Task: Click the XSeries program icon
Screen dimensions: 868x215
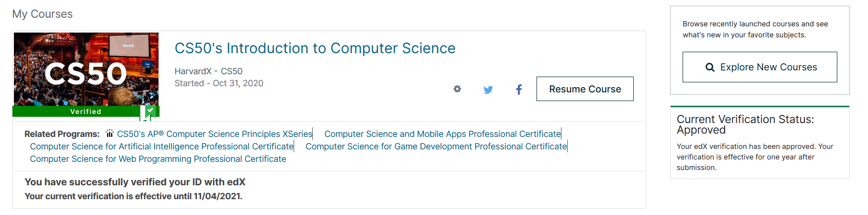Action: tap(110, 133)
